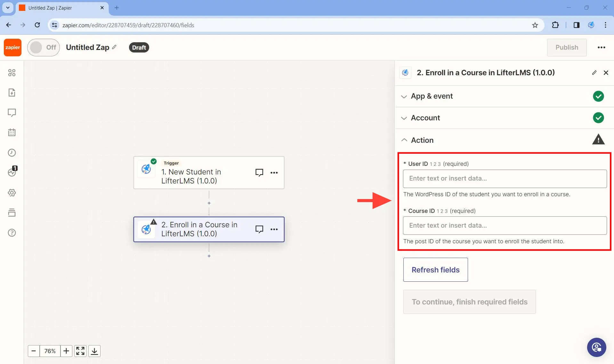Image resolution: width=614 pixels, height=364 pixels.
Task: Close the Untitled Zap tab
Action: 102,8
